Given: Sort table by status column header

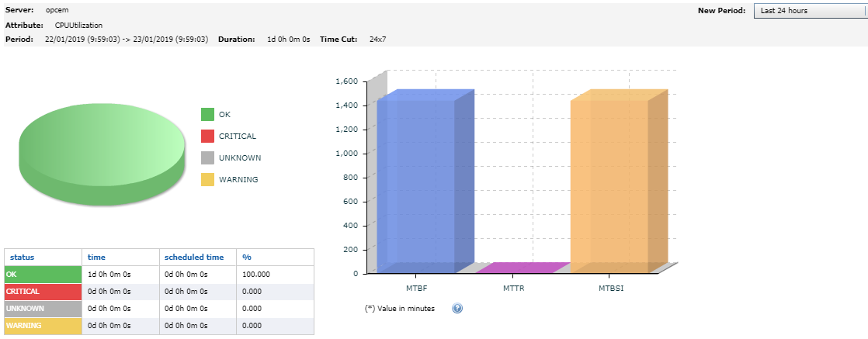Looking at the screenshot, I should (x=22, y=258).
